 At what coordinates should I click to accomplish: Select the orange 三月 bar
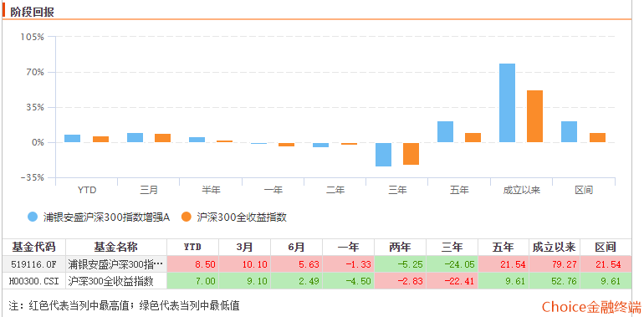click(162, 138)
